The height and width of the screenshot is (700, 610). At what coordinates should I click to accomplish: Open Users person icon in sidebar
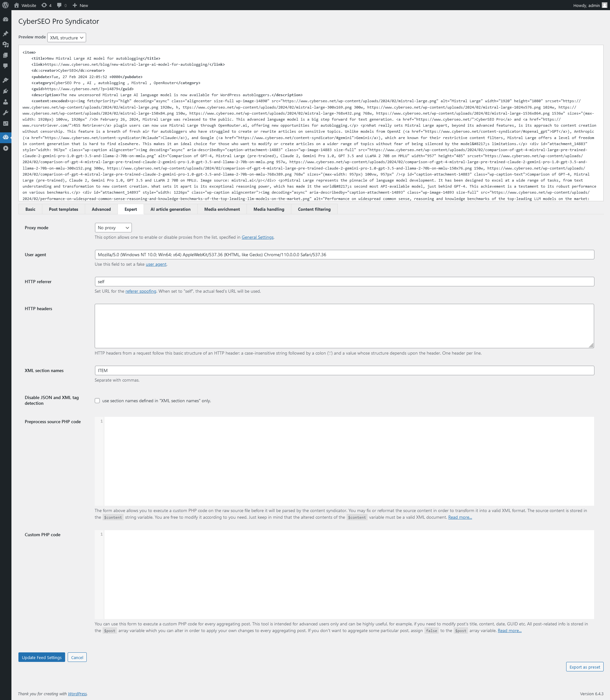[5, 102]
